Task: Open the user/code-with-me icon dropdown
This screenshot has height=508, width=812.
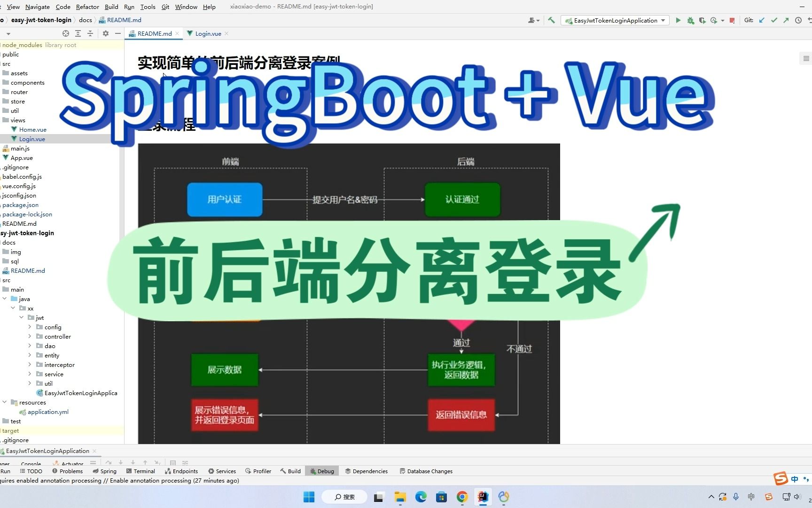Action: tap(534, 20)
